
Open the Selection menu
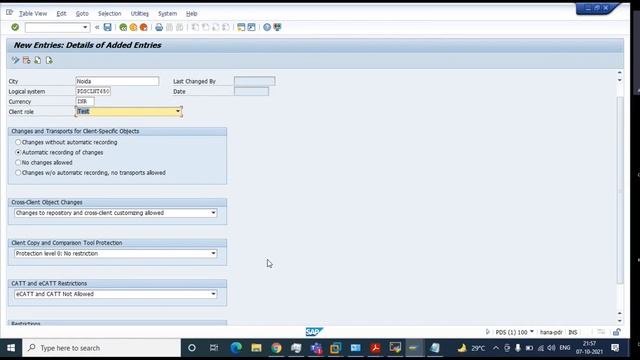click(109, 13)
